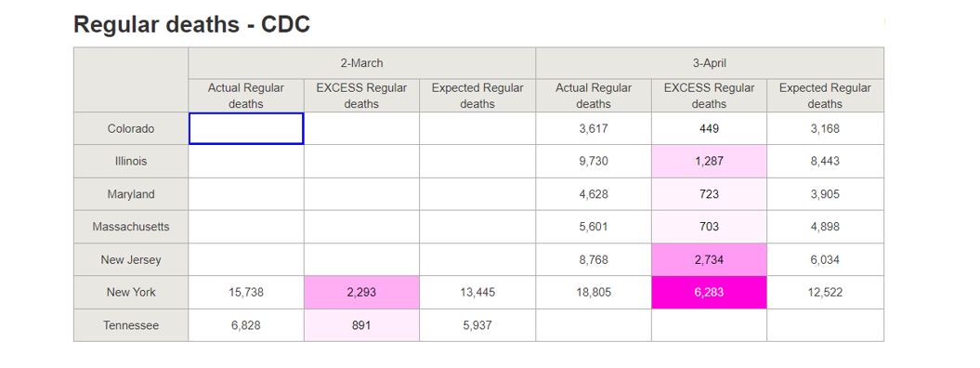Image resolution: width=980 pixels, height=368 pixels.
Task: Select Tennessee's 6,828 actual deaths cell
Action: (246, 325)
